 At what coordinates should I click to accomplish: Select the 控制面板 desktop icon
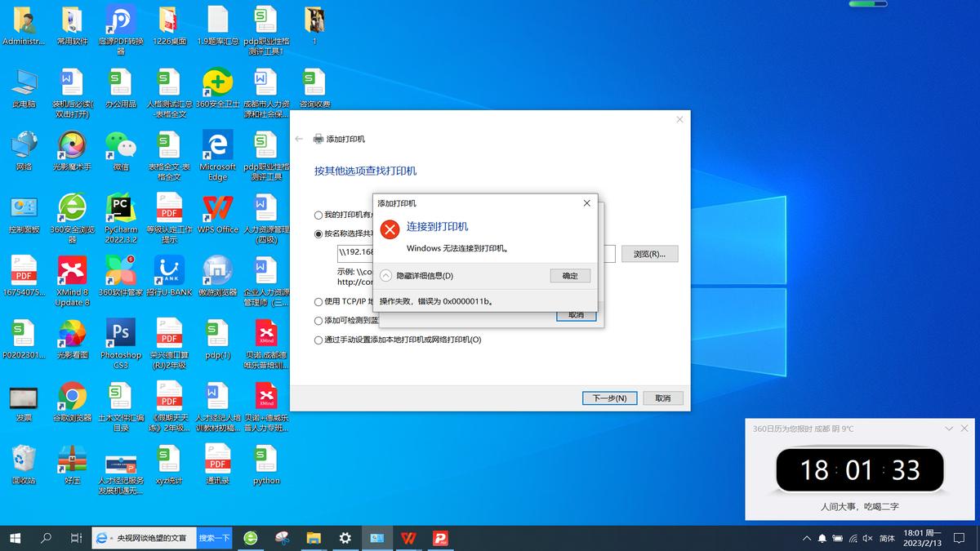coord(24,215)
